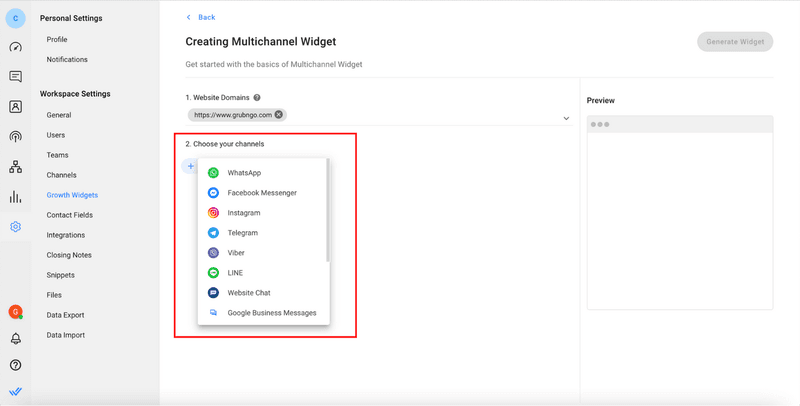The height and width of the screenshot is (406, 800).
Task: Open the Reports bar chart icon
Action: (x=15, y=196)
